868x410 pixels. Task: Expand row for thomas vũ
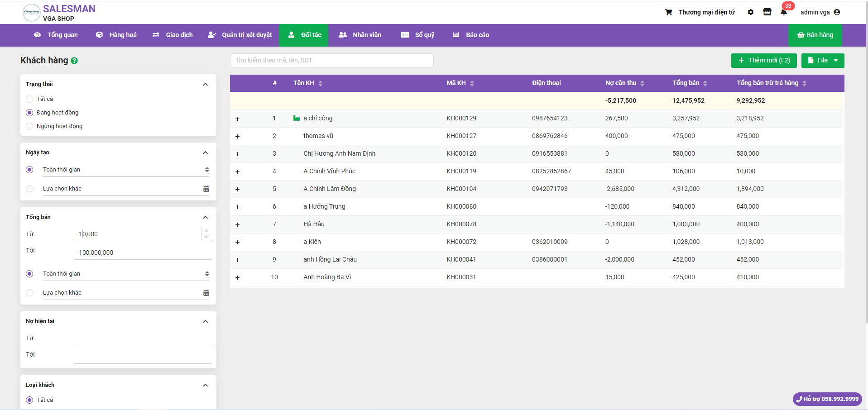(x=237, y=136)
